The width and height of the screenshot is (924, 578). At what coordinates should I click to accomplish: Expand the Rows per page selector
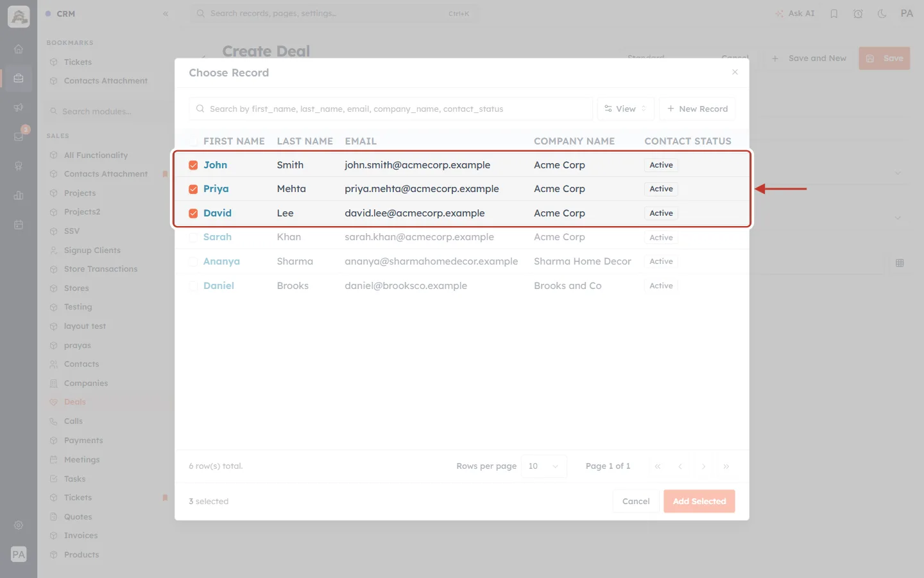543,466
